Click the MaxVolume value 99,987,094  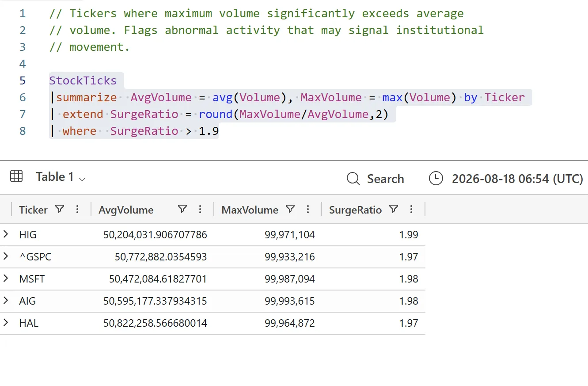290,279
